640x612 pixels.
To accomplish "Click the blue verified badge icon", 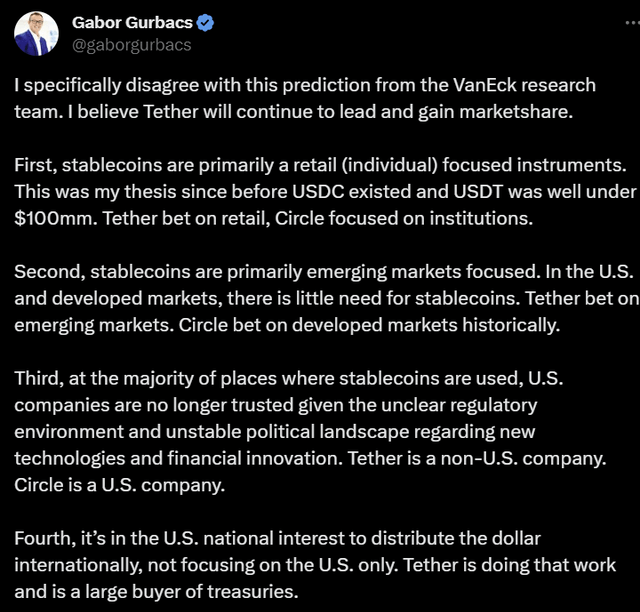I will click(x=205, y=23).
